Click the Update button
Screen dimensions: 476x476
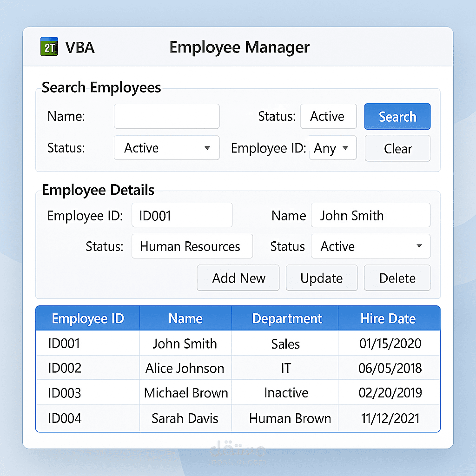pos(322,278)
